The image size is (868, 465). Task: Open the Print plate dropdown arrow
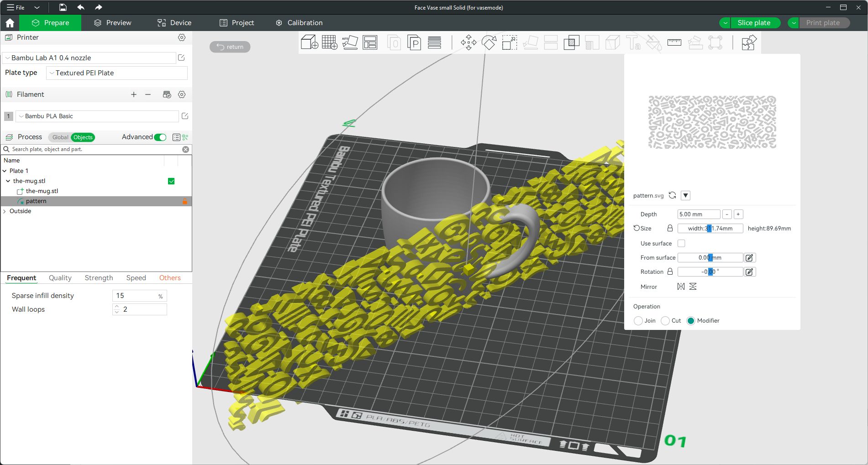pos(794,23)
